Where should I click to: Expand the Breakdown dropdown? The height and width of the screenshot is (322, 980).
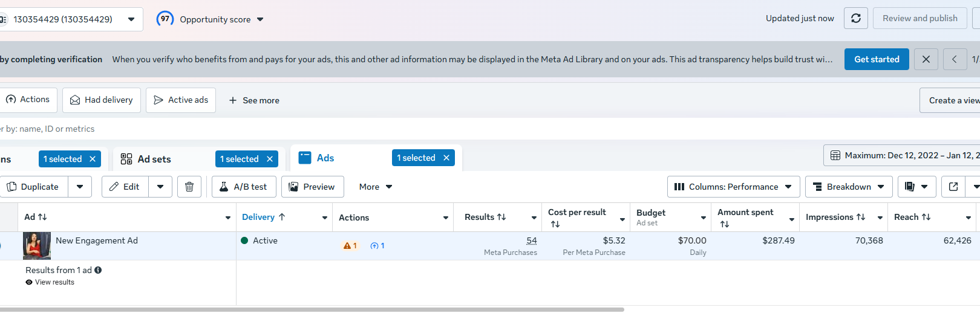[x=849, y=187]
